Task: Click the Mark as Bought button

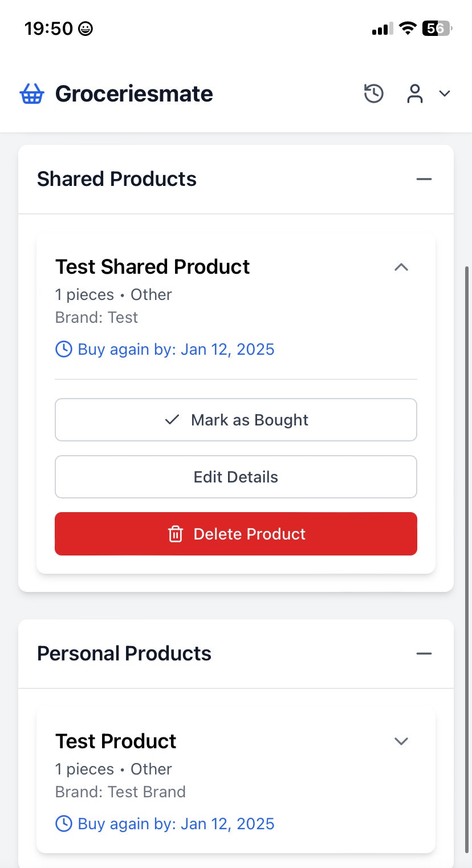Action: [236, 420]
